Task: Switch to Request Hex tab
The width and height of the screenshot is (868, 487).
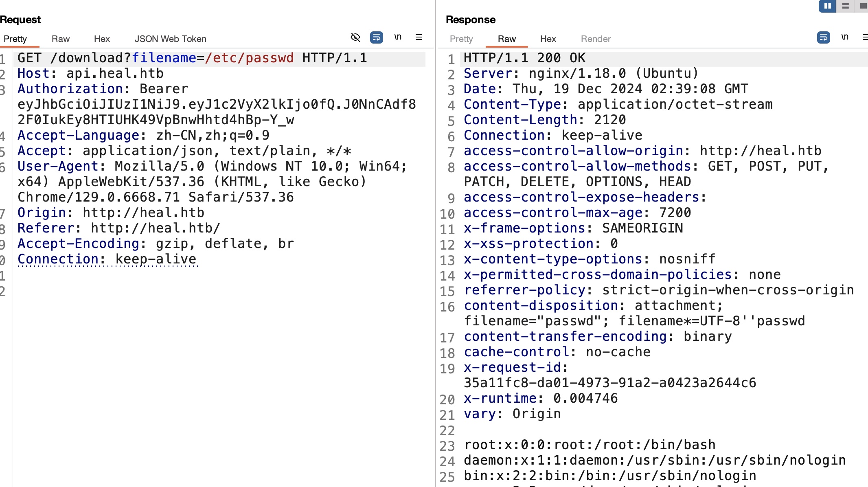Action: click(x=102, y=39)
